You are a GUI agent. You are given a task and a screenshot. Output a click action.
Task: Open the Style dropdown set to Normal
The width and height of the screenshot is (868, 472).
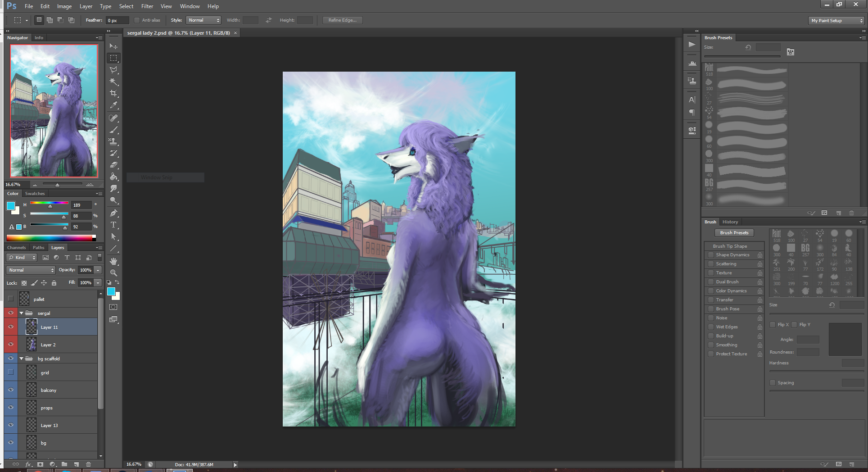(x=204, y=20)
